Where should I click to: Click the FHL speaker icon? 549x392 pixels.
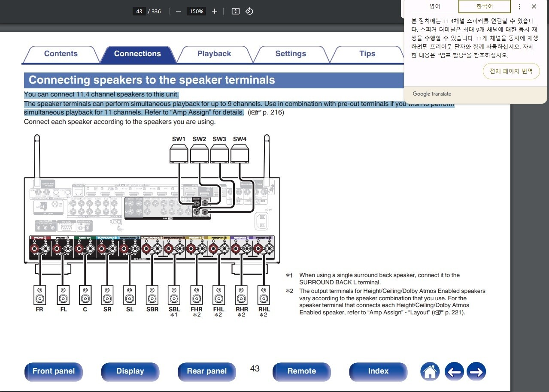(x=218, y=295)
